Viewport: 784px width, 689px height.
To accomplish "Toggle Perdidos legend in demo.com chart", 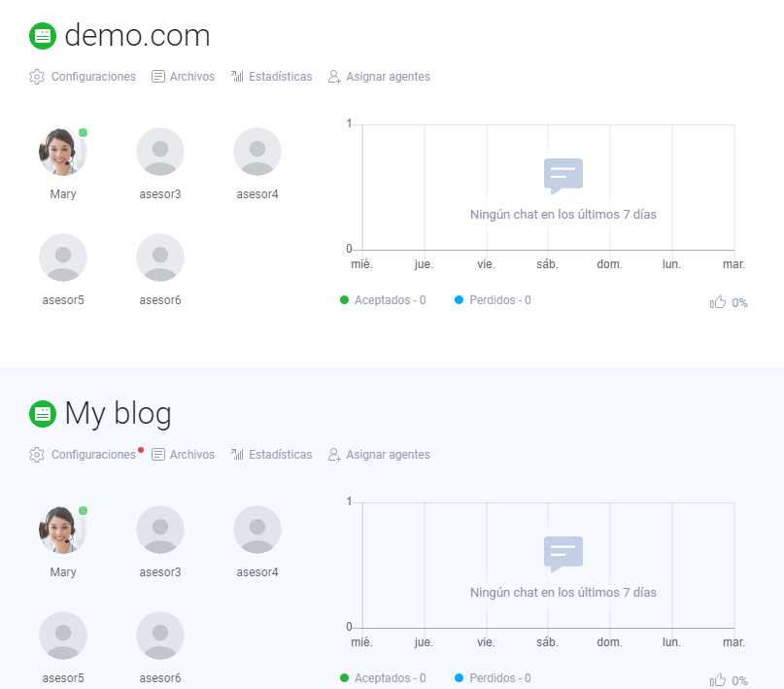I will click(493, 300).
